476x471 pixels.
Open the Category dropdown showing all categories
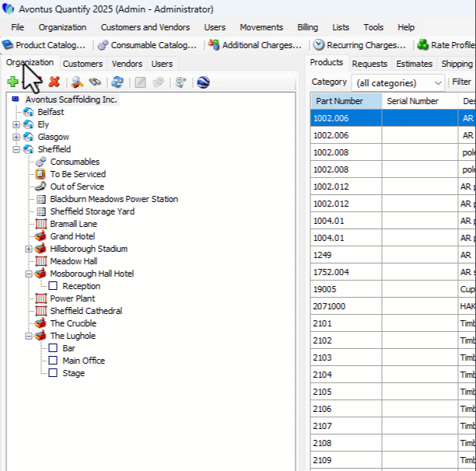(x=397, y=82)
